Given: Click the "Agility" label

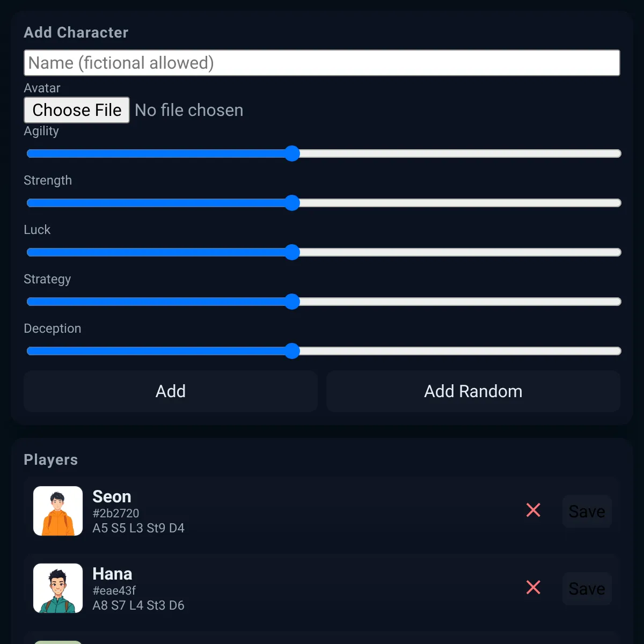Looking at the screenshot, I should click(x=41, y=131).
